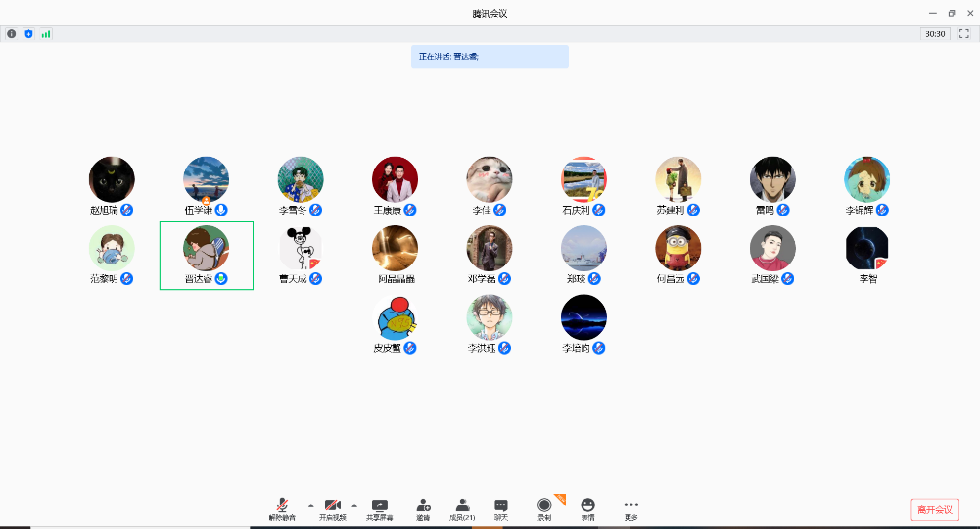Click the mic icon beside 伍学谦
The height and width of the screenshot is (529, 980).
click(x=222, y=210)
